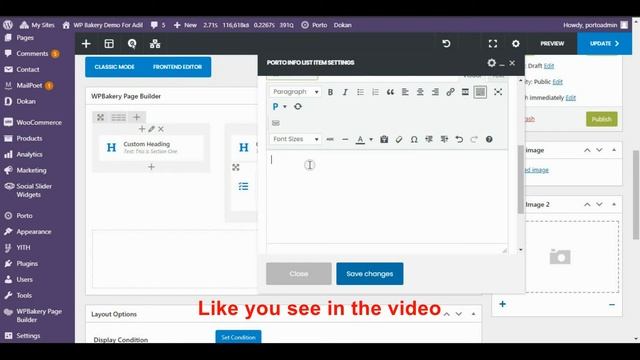Click the Edit link next to Draft
Viewport: 640px width, 360px height.
click(x=549, y=66)
